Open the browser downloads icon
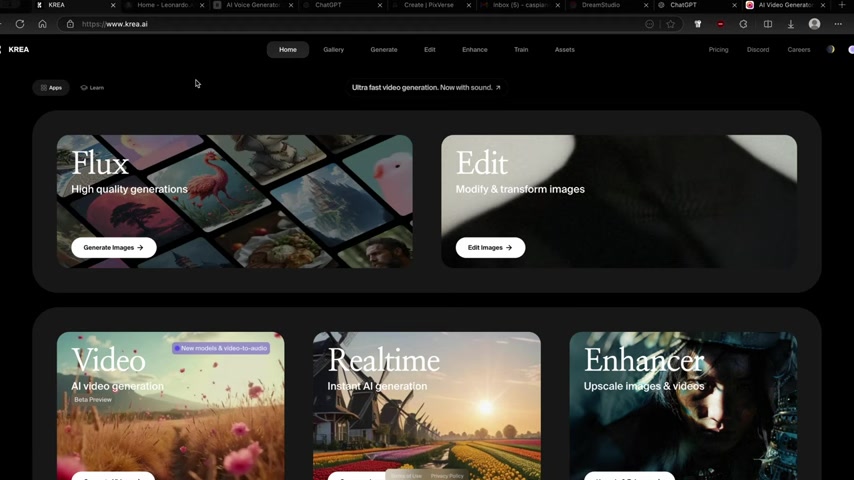This screenshot has height=480, width=854. [790, 24]
